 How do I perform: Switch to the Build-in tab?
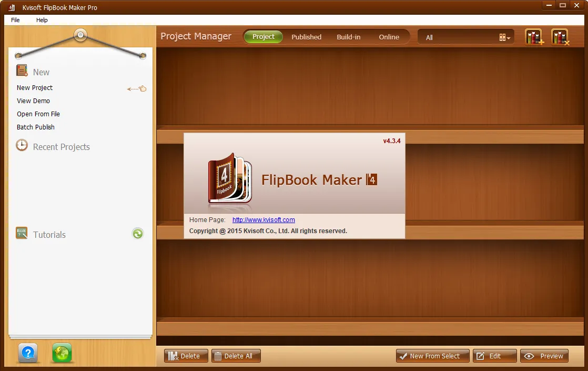[348, 37]
